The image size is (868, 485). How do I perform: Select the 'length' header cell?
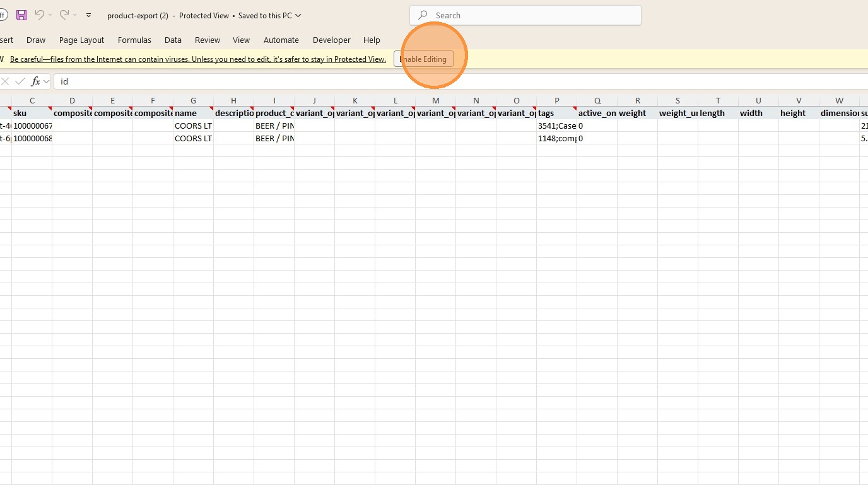[718, 113]
